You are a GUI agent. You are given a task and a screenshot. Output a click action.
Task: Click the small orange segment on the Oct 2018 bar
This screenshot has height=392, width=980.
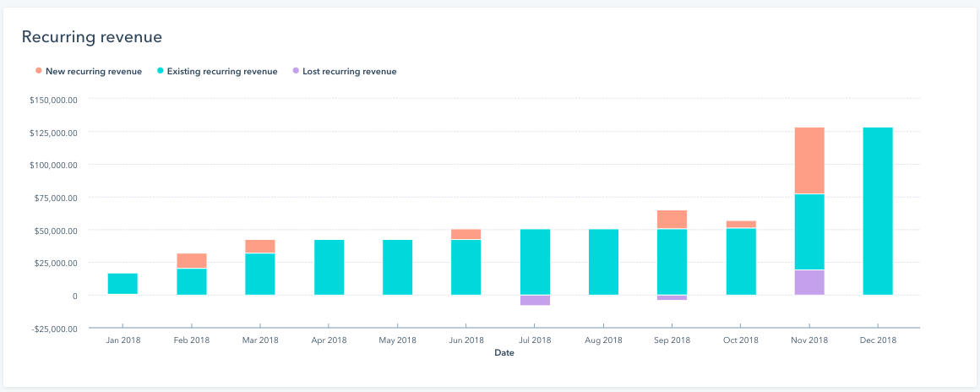[741, 224]
